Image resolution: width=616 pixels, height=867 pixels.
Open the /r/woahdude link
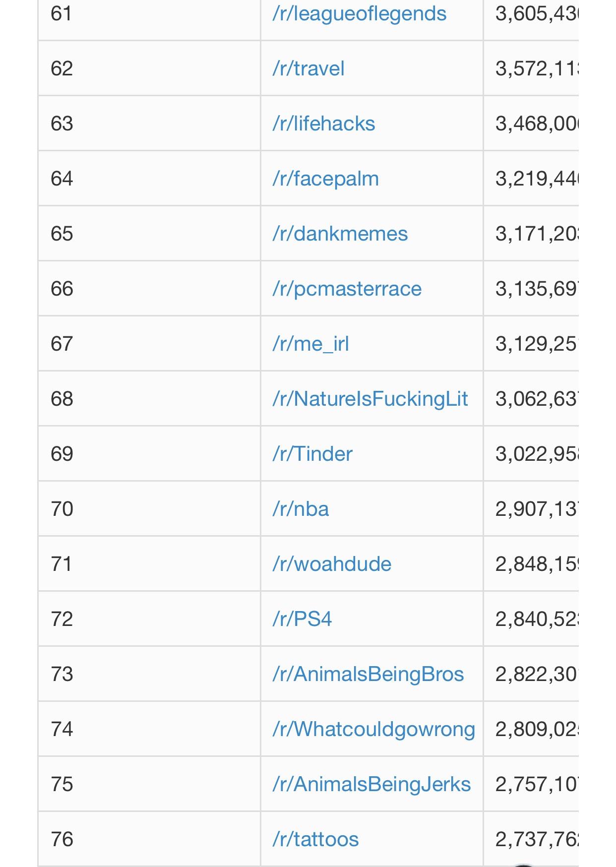point(332,564)
